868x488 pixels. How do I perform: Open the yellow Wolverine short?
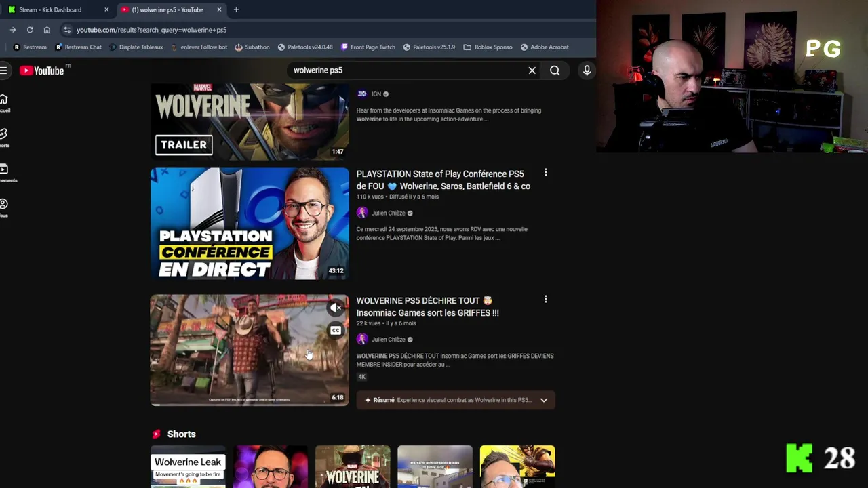pyautogui.click(x=517, y=467)
